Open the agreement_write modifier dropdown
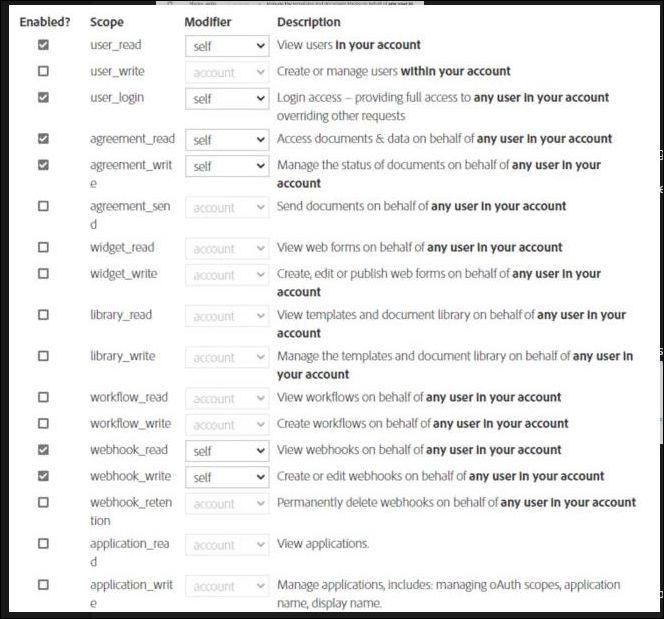This screenshot has height=619, width=664. pyautogui.click(x=227, y=166)
